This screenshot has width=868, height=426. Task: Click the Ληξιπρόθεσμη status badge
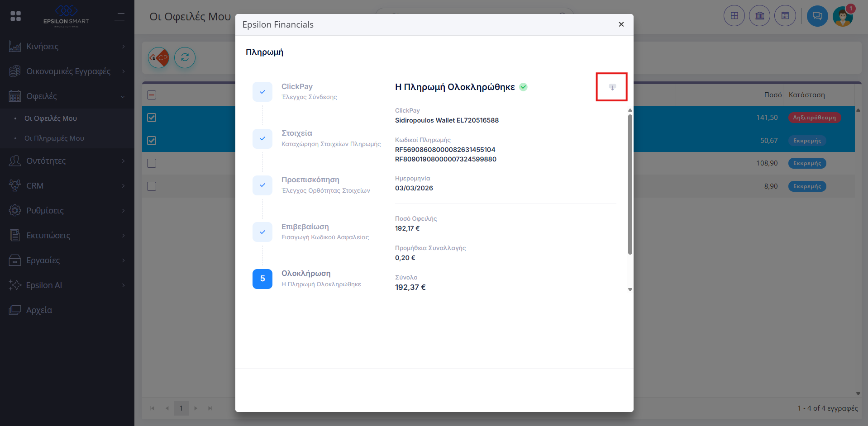point(815,118)
